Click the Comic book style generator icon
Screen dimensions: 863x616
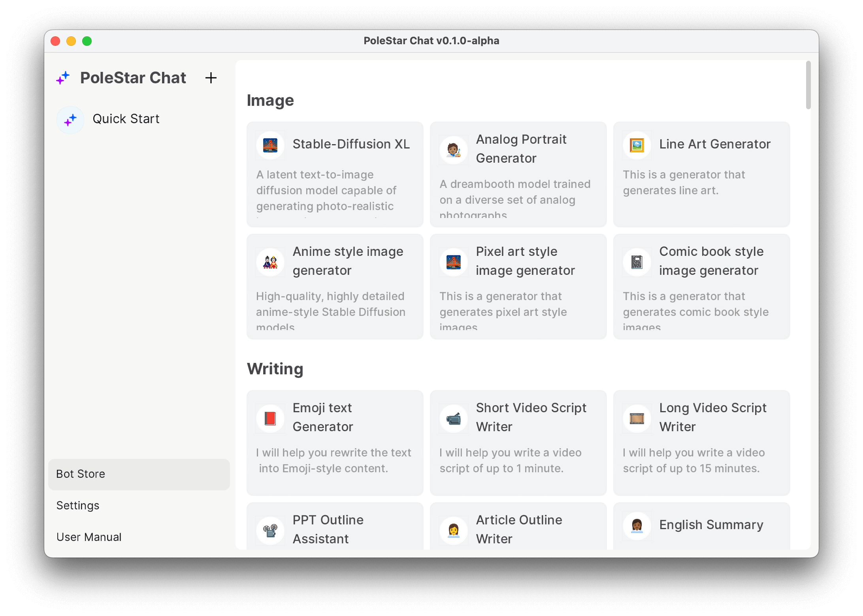tap(637, 262)
